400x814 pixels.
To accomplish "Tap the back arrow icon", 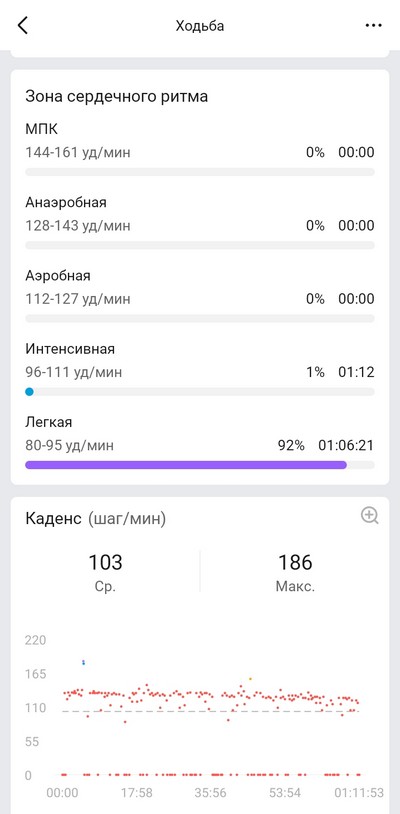I will coord(22,25).
